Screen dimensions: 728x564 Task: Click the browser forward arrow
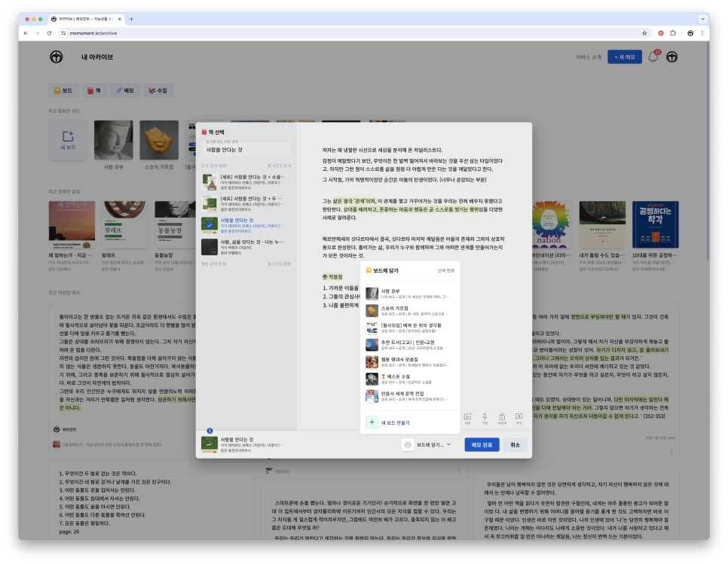click(x=37, y=33)
